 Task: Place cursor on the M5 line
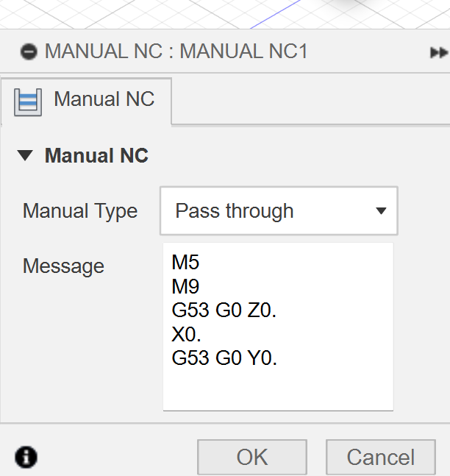185,263
